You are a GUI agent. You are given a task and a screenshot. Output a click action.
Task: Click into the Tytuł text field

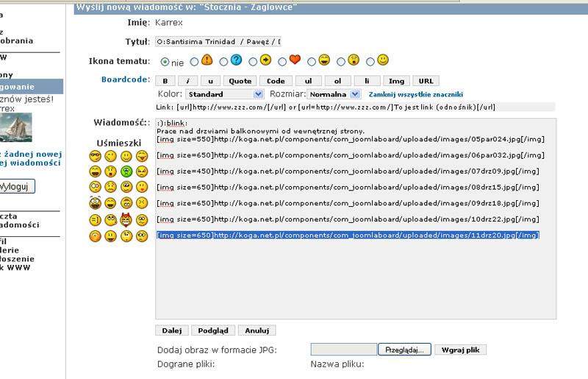point(218,42)
